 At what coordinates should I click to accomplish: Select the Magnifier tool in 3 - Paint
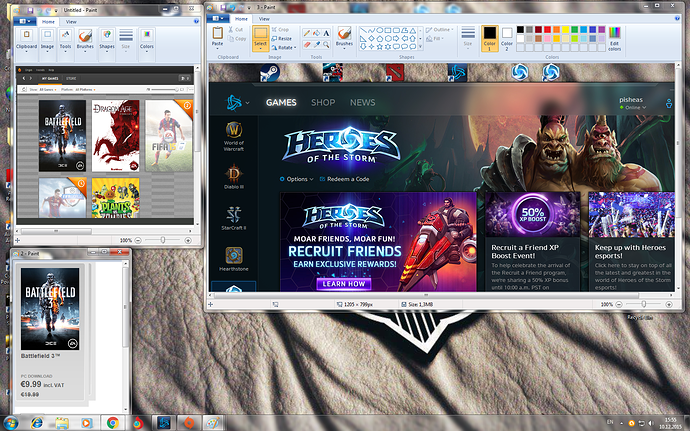(326, 44)
